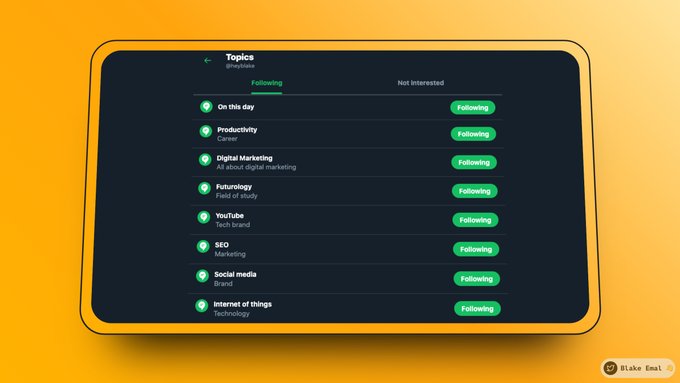Open the Social media topic title
The image size is (680, 383).
(235, 275)
